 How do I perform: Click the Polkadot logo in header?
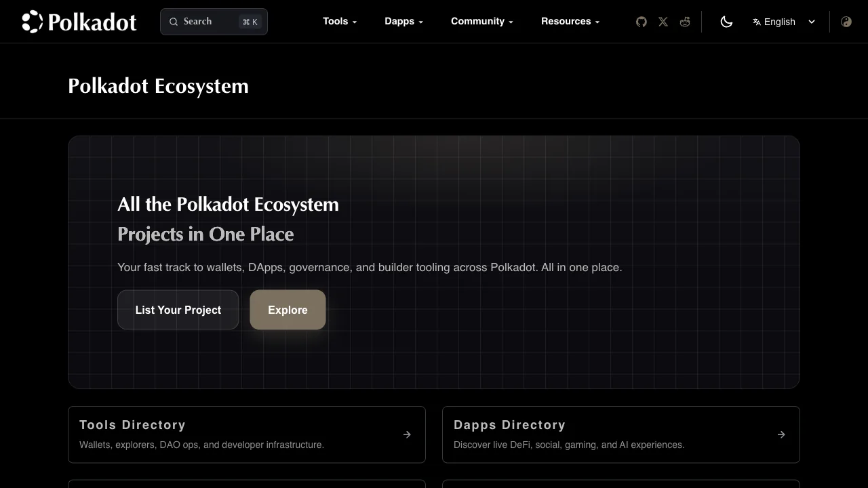79,22
